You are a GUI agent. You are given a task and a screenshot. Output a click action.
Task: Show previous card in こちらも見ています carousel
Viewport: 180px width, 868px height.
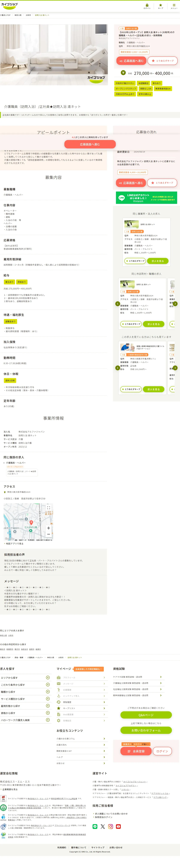(117, 368)
